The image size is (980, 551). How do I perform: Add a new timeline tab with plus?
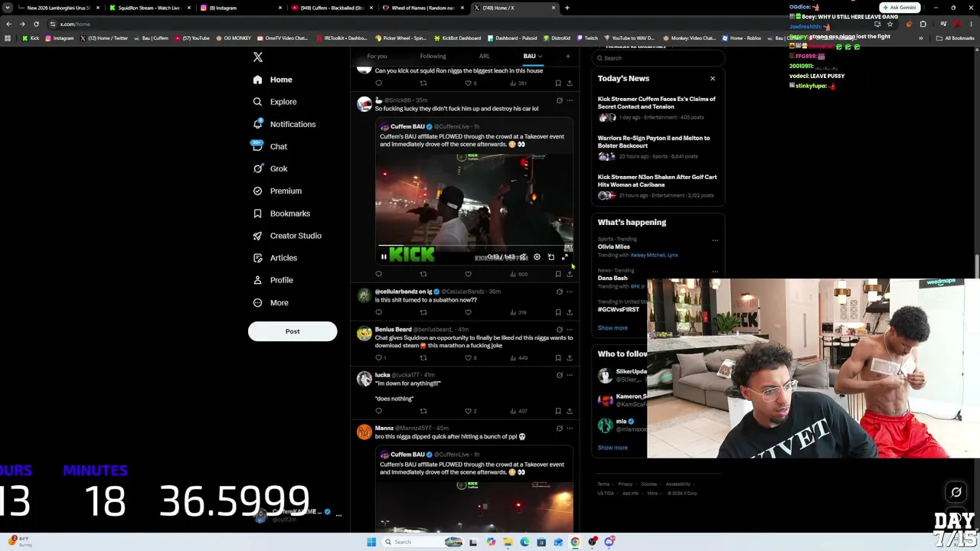pos(568,56)
